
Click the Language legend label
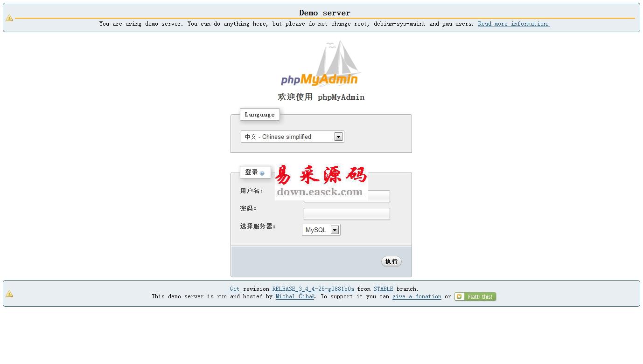tap(259, 115)
